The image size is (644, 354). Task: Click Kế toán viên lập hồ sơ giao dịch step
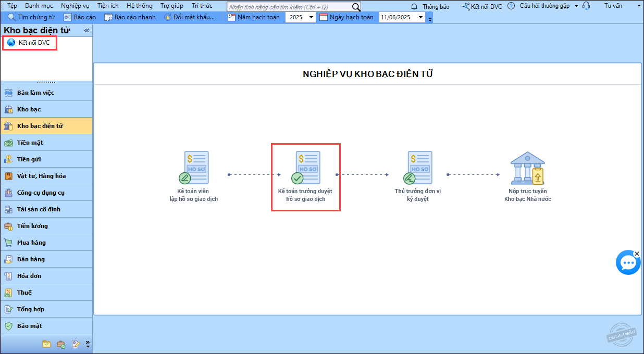coord(194,176)
